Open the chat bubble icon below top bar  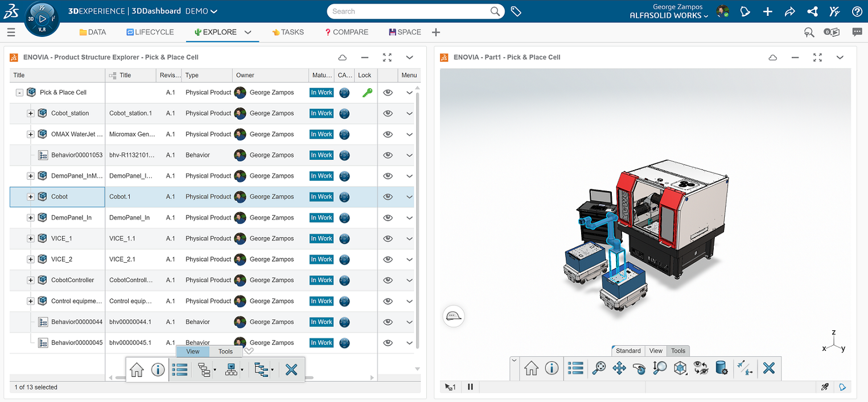point(857,32)
